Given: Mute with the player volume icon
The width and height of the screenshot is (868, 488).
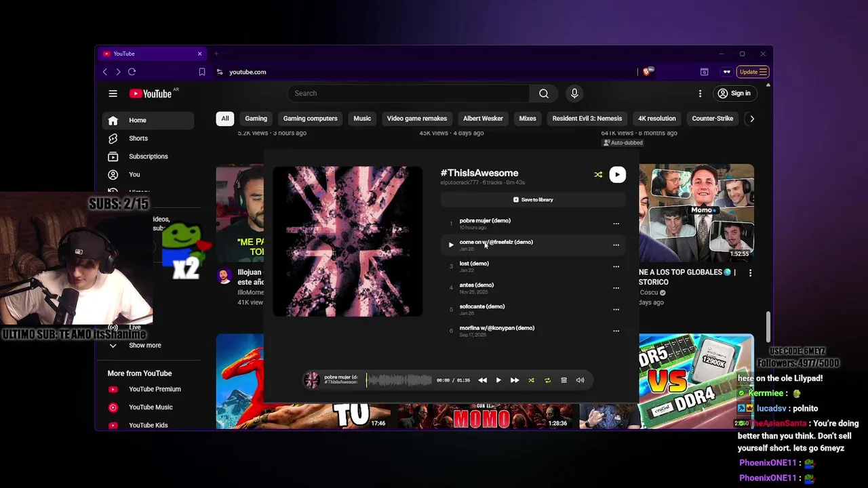Looking at the screenshot, I should point(580,380).
